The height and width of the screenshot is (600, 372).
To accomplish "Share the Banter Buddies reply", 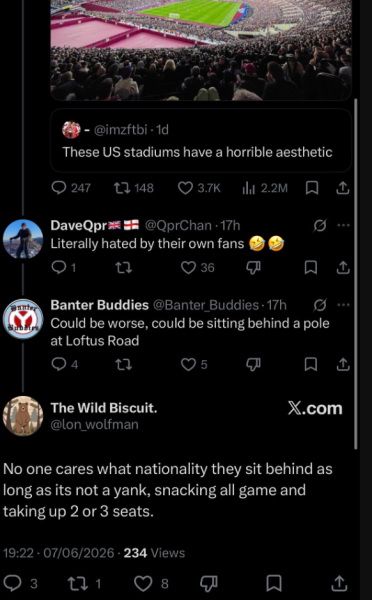I will tap(343, 364).
